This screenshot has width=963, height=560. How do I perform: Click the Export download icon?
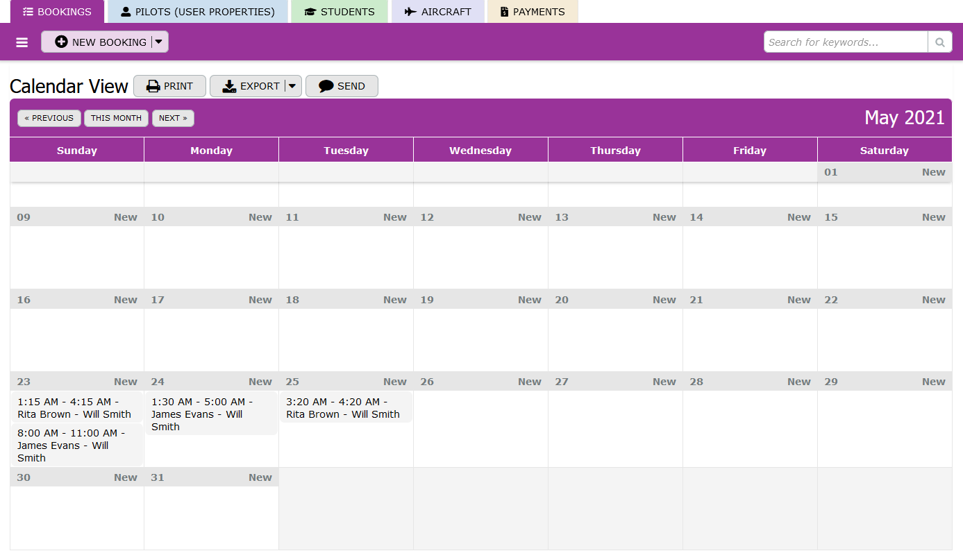pos(229,86)
